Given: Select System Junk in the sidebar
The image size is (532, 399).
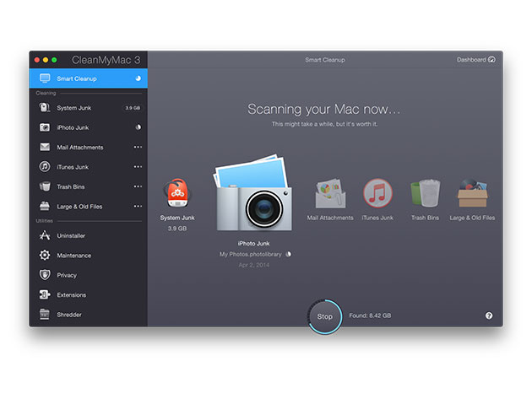Looking at the screenshot, I should pyautogui.click(x=88, y=108).
